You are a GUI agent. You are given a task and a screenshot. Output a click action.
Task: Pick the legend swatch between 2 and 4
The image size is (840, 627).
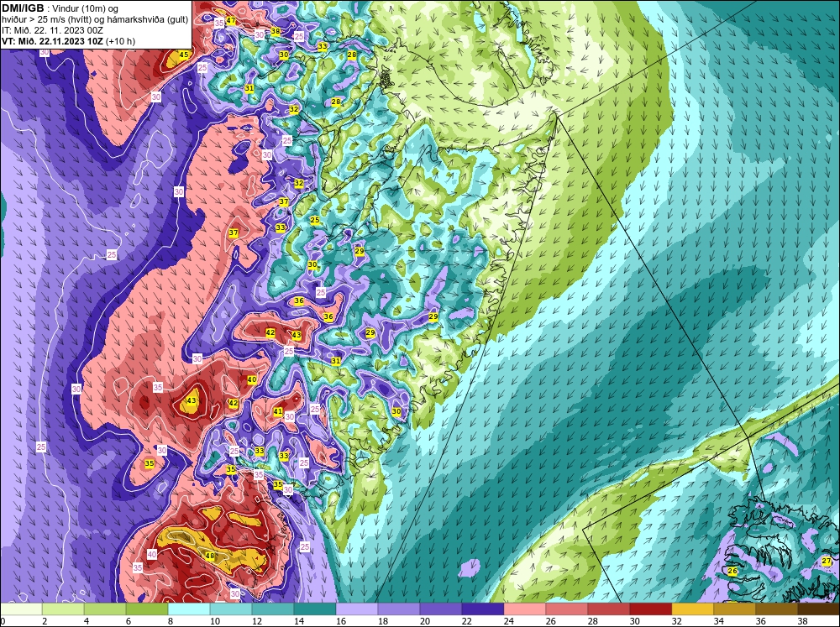coord(63,609)
